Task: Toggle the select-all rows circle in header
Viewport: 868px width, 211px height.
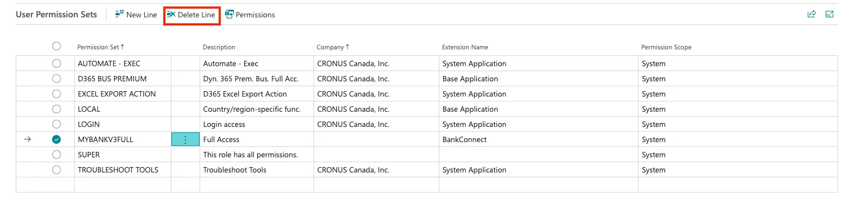Action: [x=56, y=47]
